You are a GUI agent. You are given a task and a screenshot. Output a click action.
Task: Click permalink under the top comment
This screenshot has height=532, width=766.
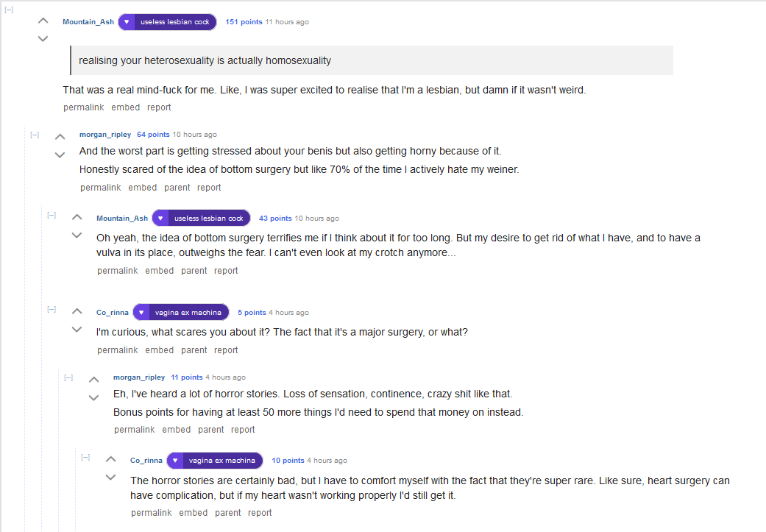[84, 107]
